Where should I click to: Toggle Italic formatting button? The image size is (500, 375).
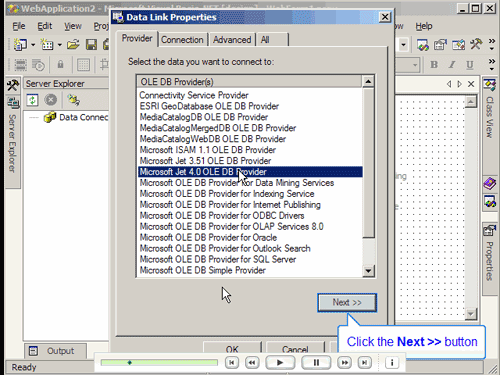point(452,65)
